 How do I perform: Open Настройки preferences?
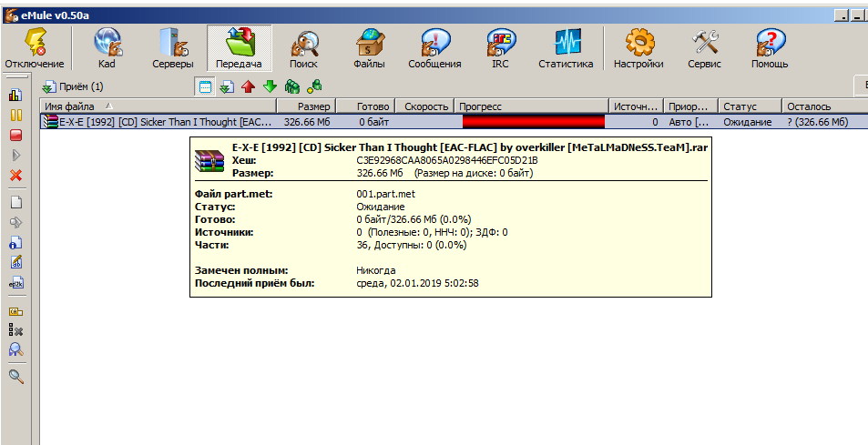[638, 49]
